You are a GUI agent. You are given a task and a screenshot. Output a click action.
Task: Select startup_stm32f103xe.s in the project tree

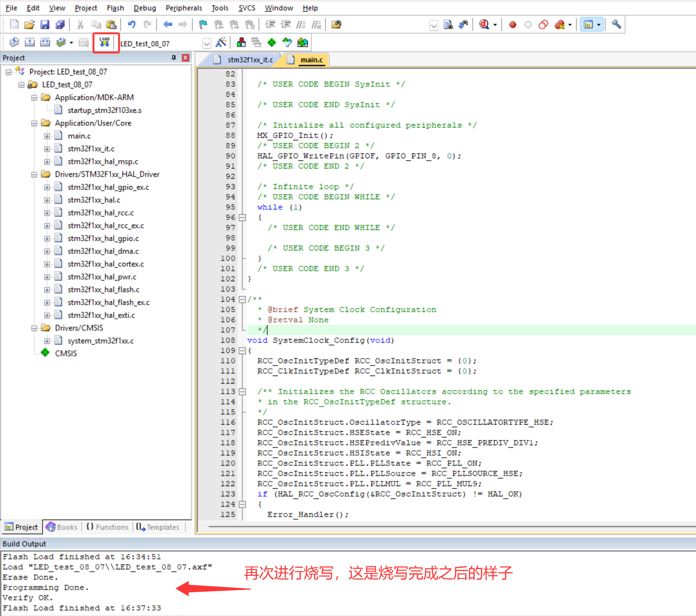tap(105, 111)
